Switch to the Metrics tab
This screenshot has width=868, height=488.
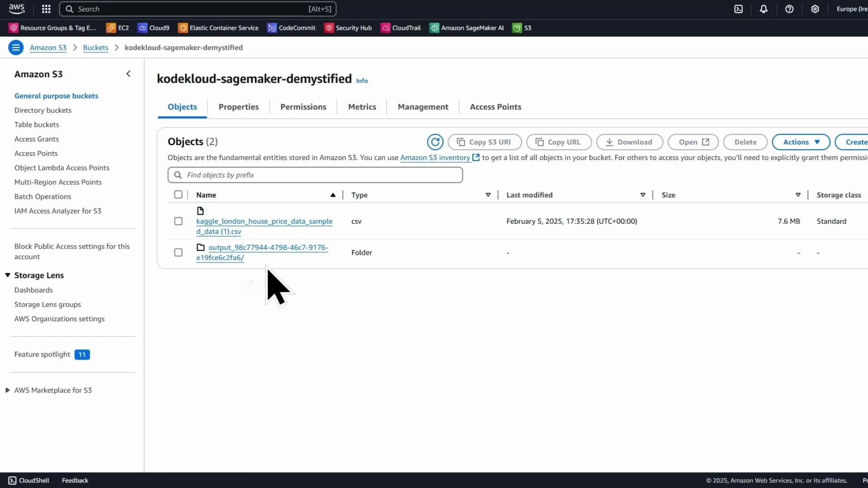[362, 107]
